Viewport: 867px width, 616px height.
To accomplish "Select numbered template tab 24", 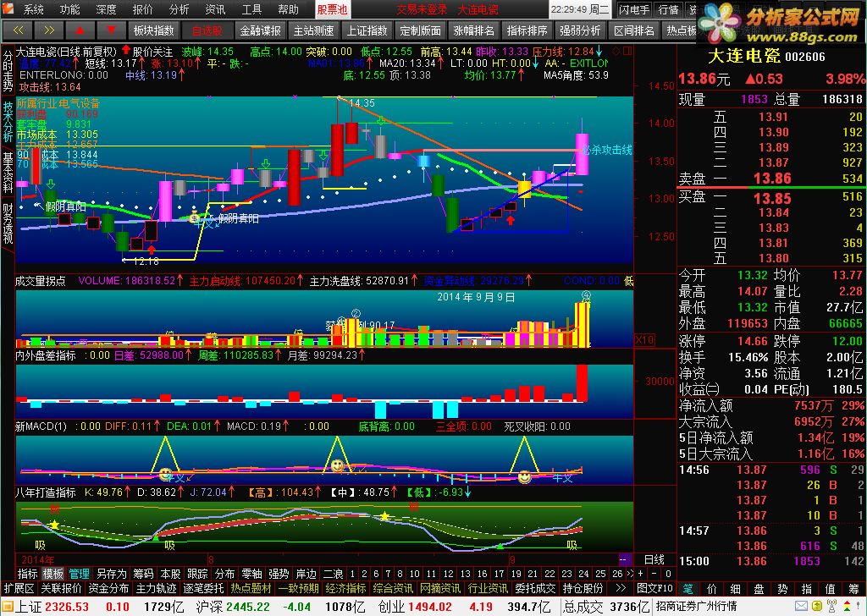I will coord(583,574).
